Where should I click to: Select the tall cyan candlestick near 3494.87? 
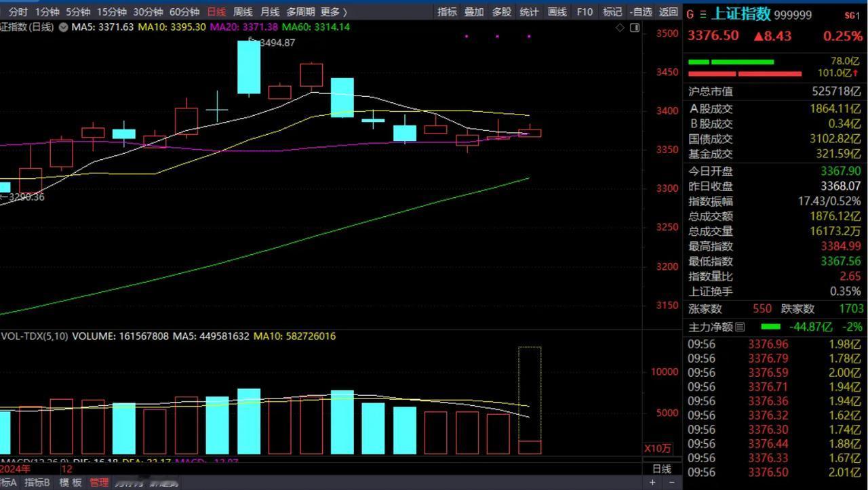249,67
